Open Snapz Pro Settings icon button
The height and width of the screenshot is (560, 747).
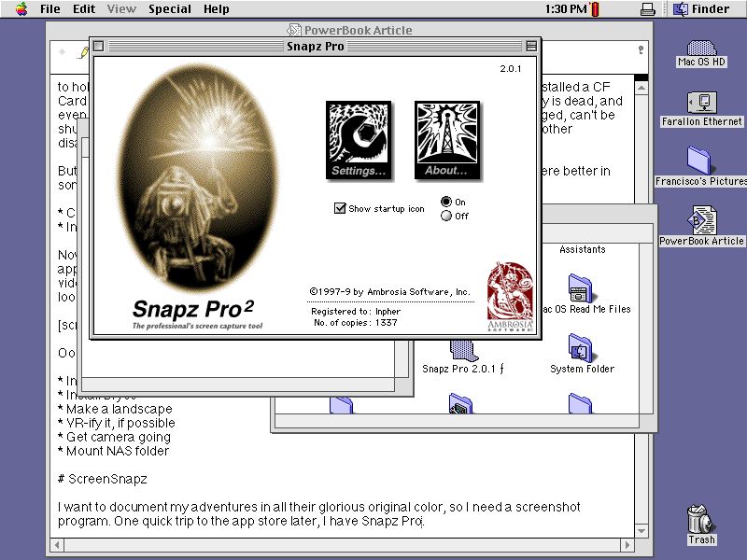[x=358, y=140]
